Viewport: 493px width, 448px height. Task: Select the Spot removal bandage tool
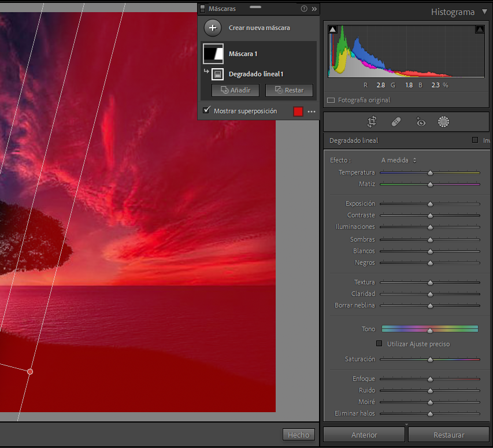[396, 121]
